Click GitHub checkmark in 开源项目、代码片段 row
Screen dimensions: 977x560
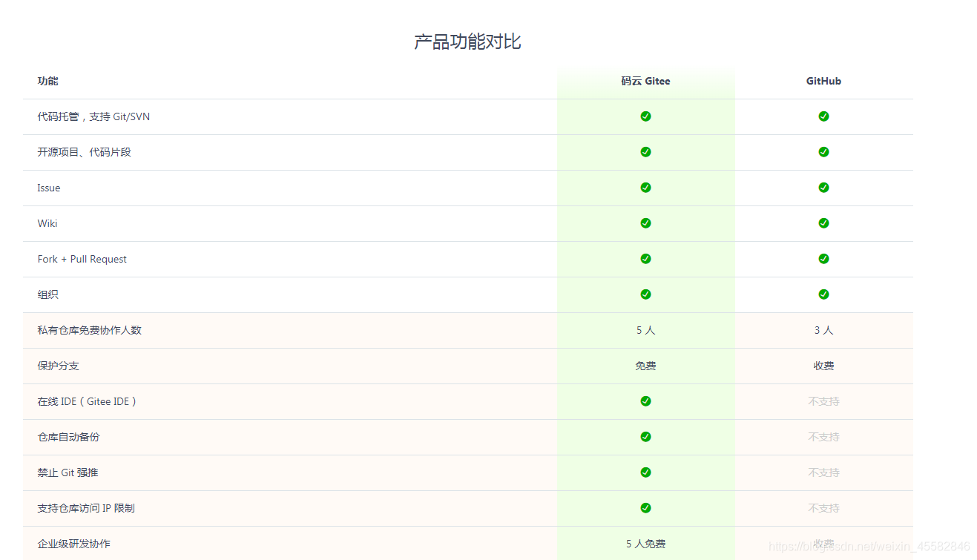tap(823, 152)
